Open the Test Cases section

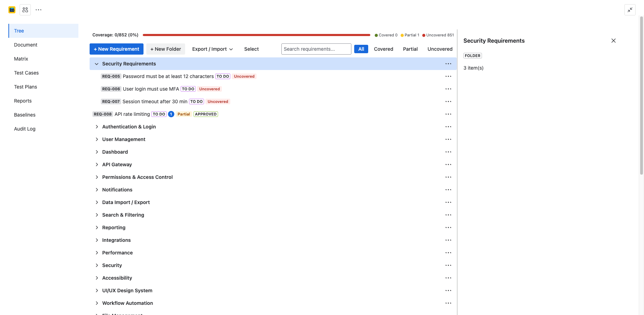(26, 73)
